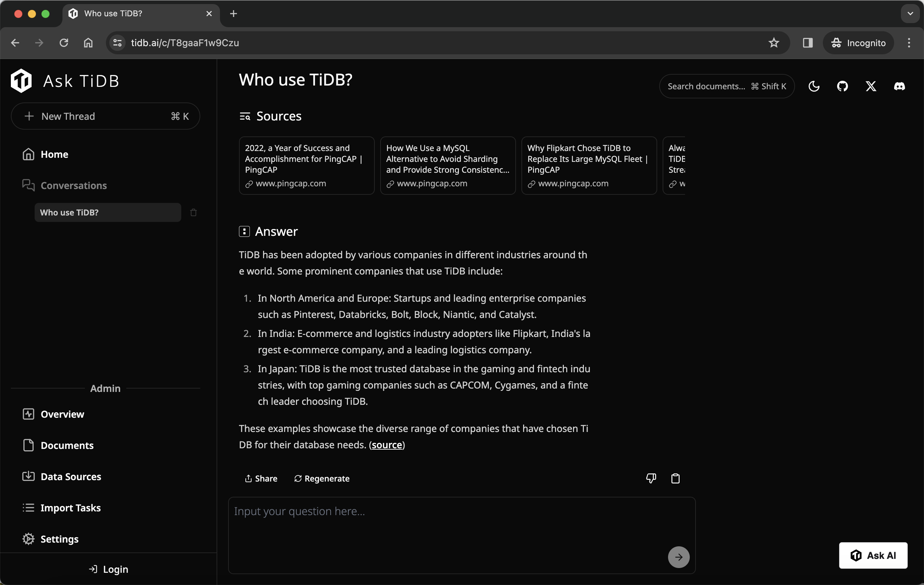The width and height of the screenshot is (924, 585).
Task: Select Data Sources in admin section
Action: (x=71, y=476)
